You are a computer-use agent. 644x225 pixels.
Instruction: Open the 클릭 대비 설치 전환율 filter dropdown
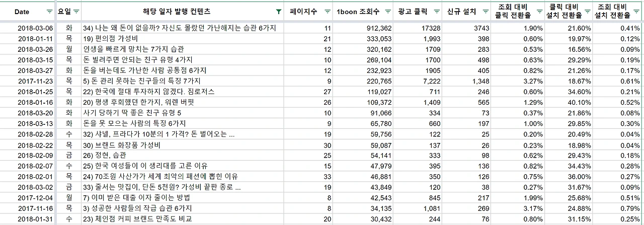(587, 11)
